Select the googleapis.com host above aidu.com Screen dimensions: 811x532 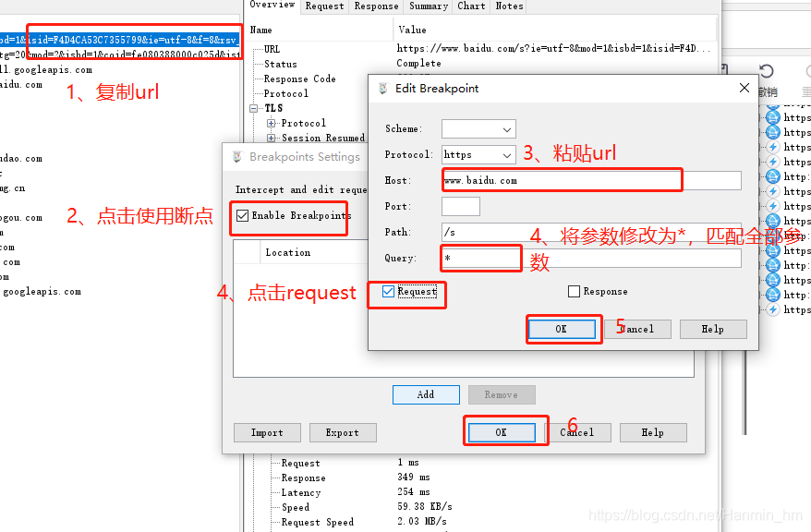click(46, 70)
